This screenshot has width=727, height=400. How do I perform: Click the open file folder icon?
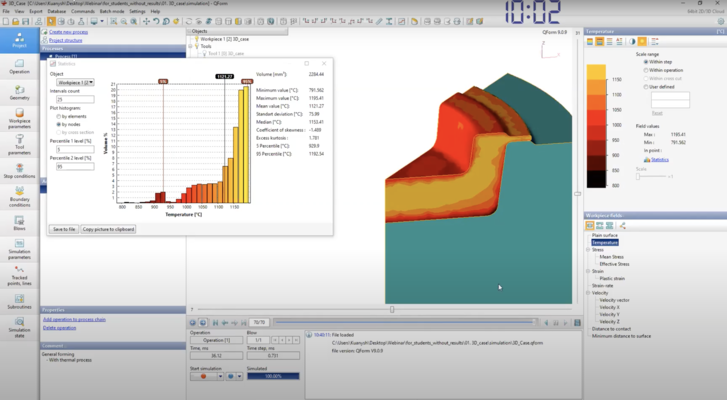(x=15, y=21)
